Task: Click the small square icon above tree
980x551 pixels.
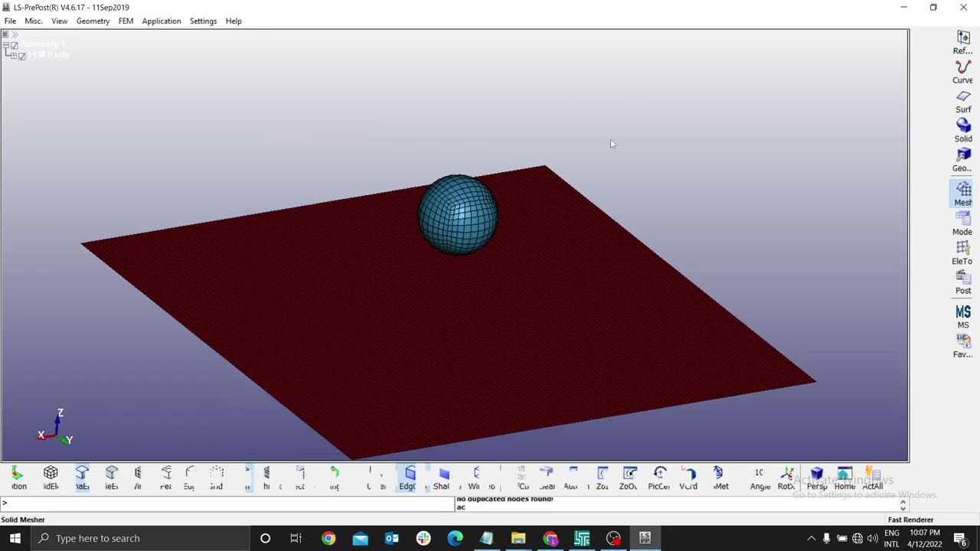Action: (x=5, y=35)
